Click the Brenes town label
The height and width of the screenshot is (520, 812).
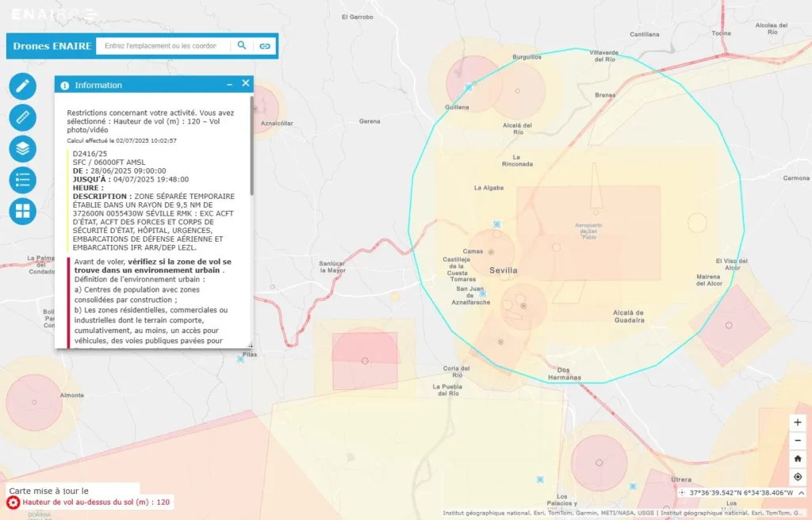tap(605, 95)
